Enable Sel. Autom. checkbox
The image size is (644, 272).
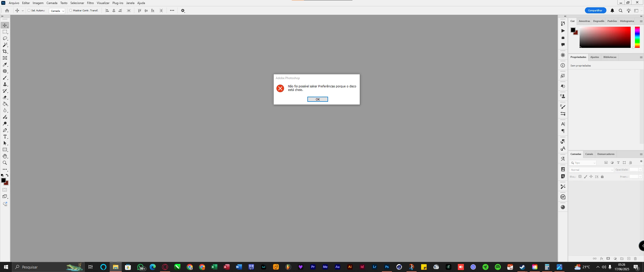click(29, 11)
